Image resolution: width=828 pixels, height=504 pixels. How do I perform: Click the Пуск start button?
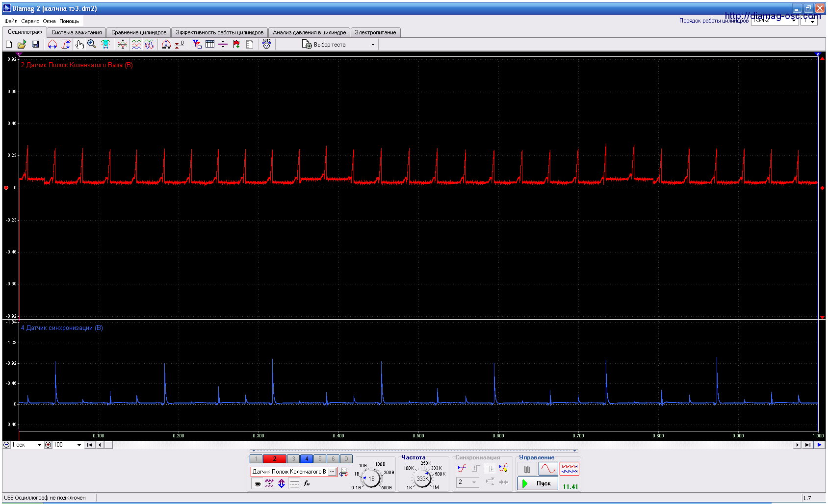click(x=538, y=483)
